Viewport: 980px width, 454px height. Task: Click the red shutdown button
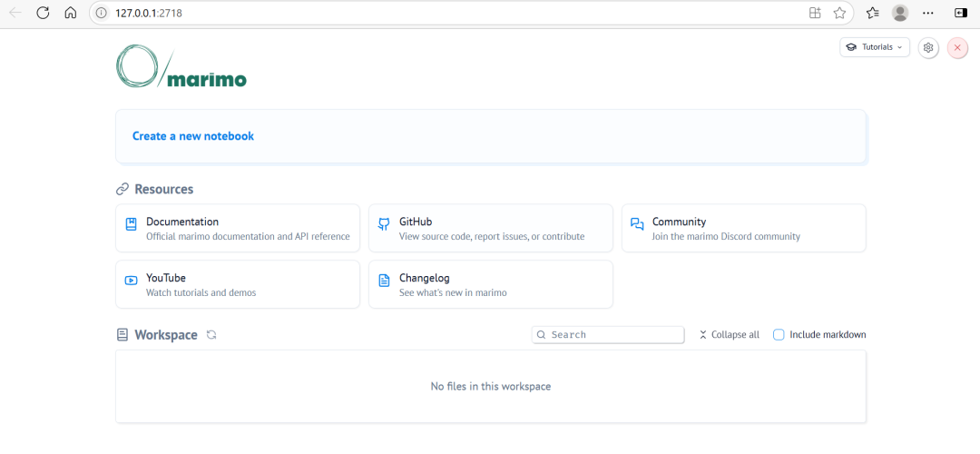(x=957, y=47)
